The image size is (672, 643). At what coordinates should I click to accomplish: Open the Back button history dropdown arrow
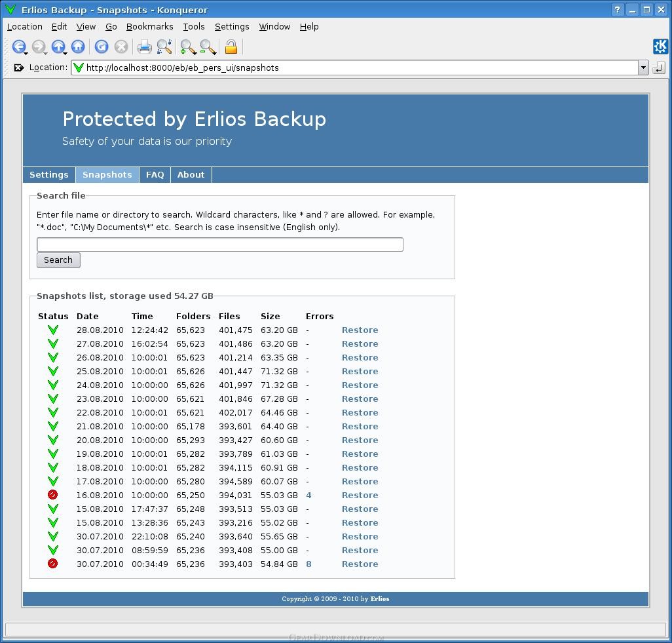(26, 53)
